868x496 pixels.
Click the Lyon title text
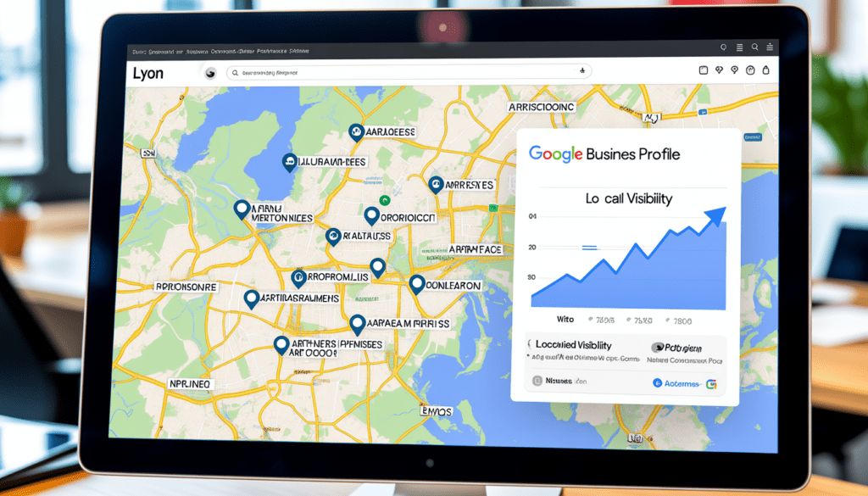(x=147, y=73)
